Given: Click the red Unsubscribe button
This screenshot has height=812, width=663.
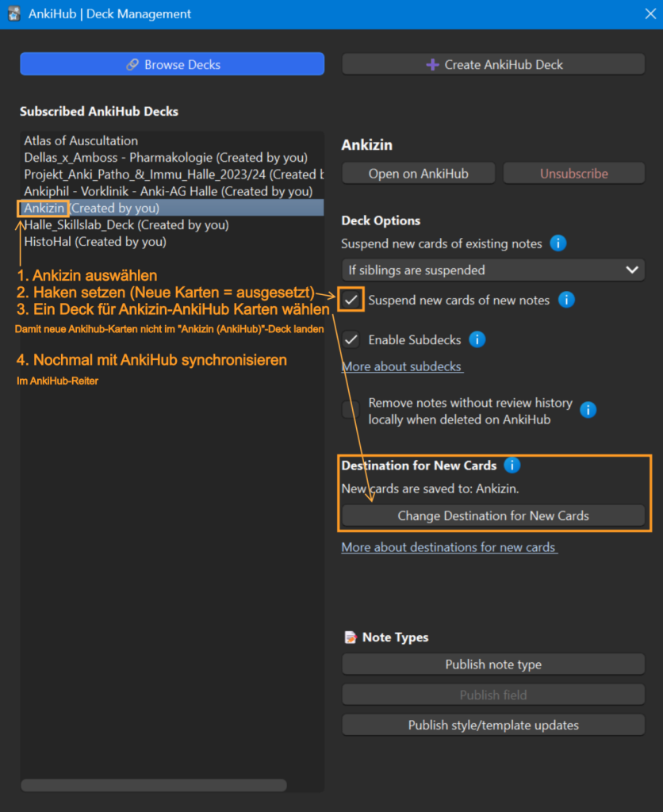Looking at the screenshot, I should click(574, 174).
